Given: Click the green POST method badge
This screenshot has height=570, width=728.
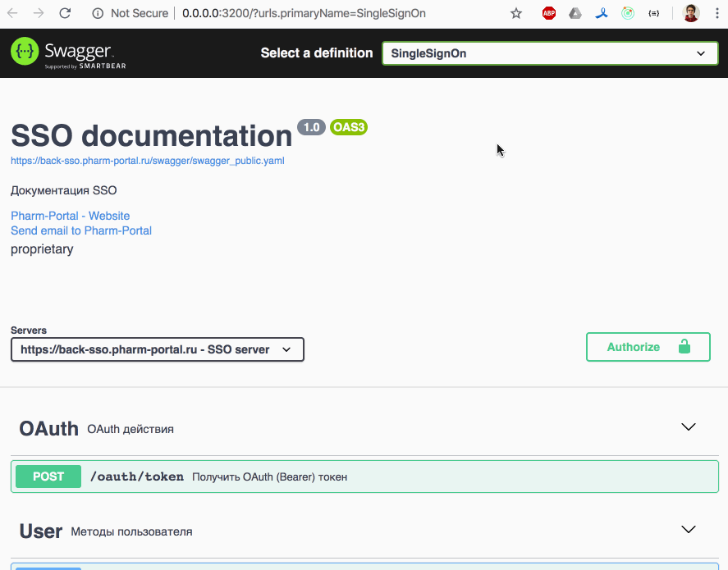Looking at the screenshot, I should (x=48, y=477).
